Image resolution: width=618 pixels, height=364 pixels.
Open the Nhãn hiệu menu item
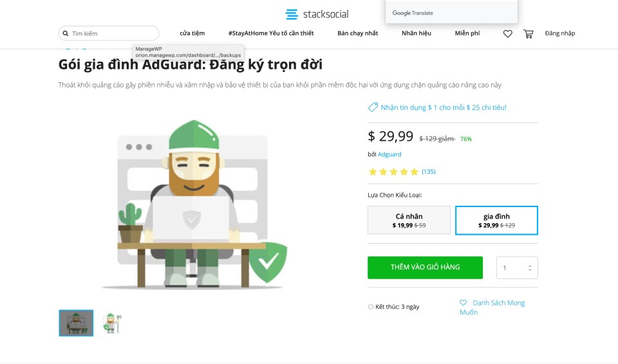[x=417, y=33]
